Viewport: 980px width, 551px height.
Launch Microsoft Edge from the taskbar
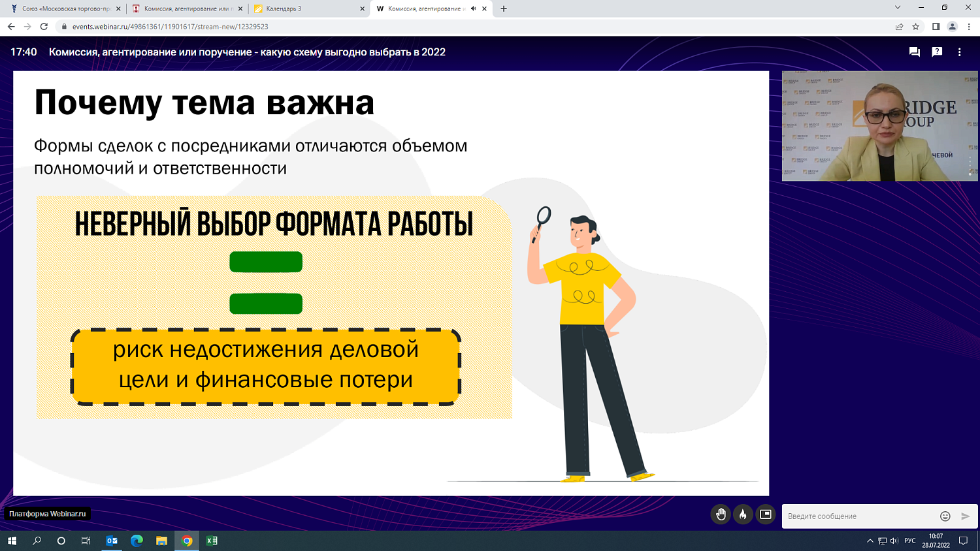[137, 541]
